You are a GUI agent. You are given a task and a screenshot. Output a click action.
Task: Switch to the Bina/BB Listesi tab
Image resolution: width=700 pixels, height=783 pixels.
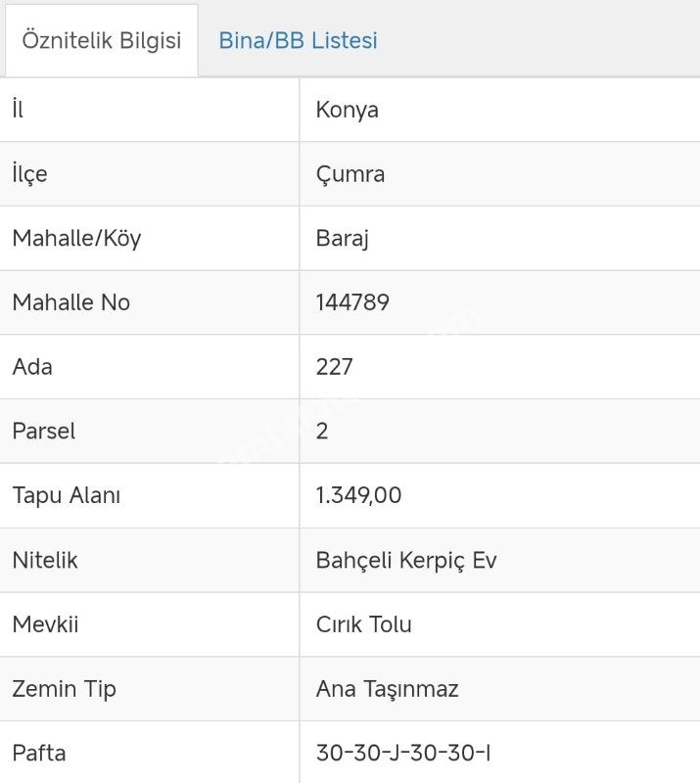pos(298,41)
